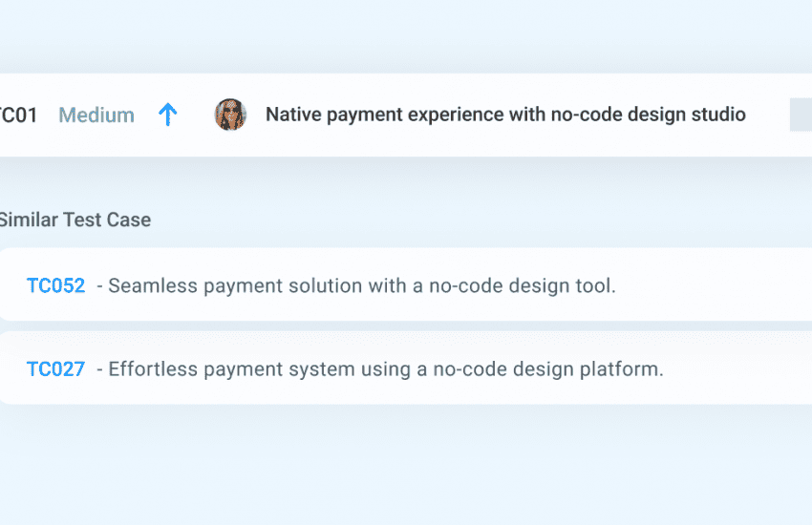Viewport: 812px width, 525px height.
Task: Click the Medium priority label
Action: click(x=96, y=115)
